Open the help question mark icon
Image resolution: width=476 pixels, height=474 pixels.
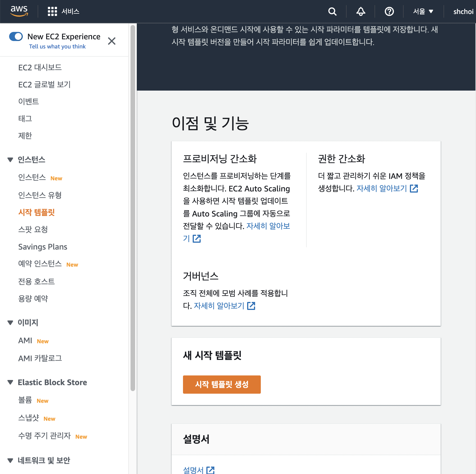tap(389, 11)
